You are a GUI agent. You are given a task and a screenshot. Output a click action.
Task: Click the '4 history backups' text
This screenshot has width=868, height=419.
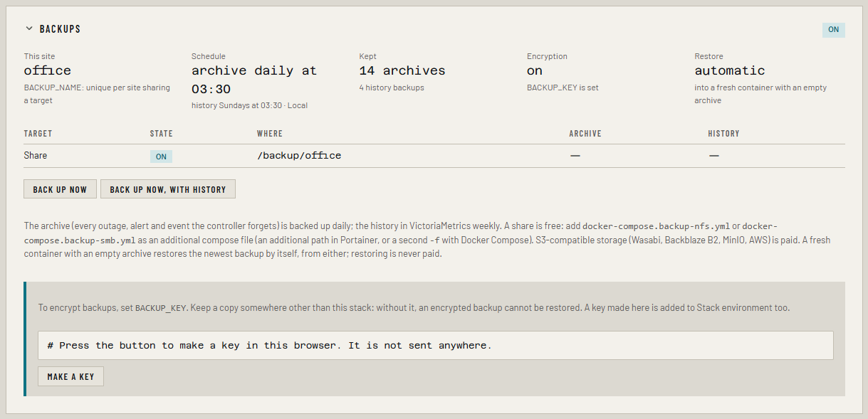pyautogui.click(x=392, y=87)
